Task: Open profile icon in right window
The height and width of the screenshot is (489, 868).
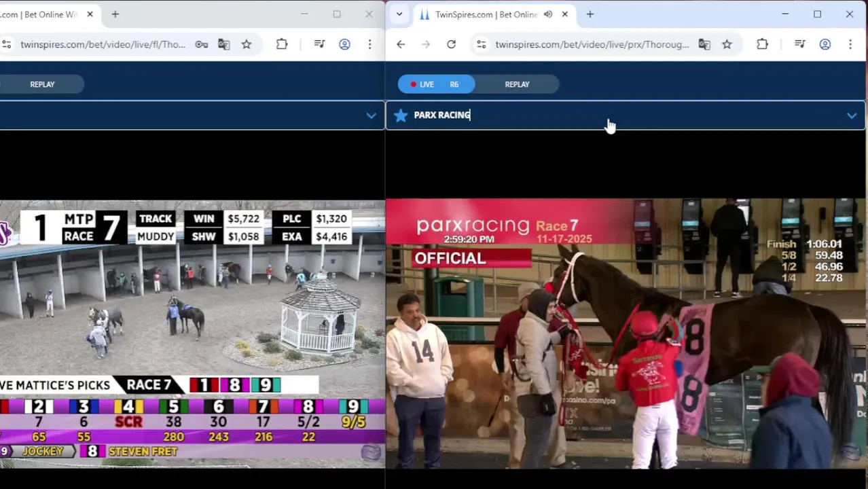Action: click(x=825, y=44)
